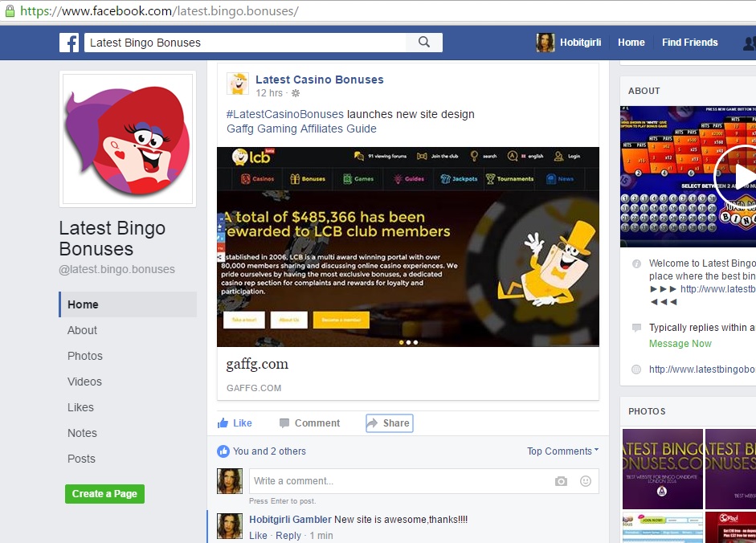
Task: Select the carousel's first slide dot
Action: point(400,342)
